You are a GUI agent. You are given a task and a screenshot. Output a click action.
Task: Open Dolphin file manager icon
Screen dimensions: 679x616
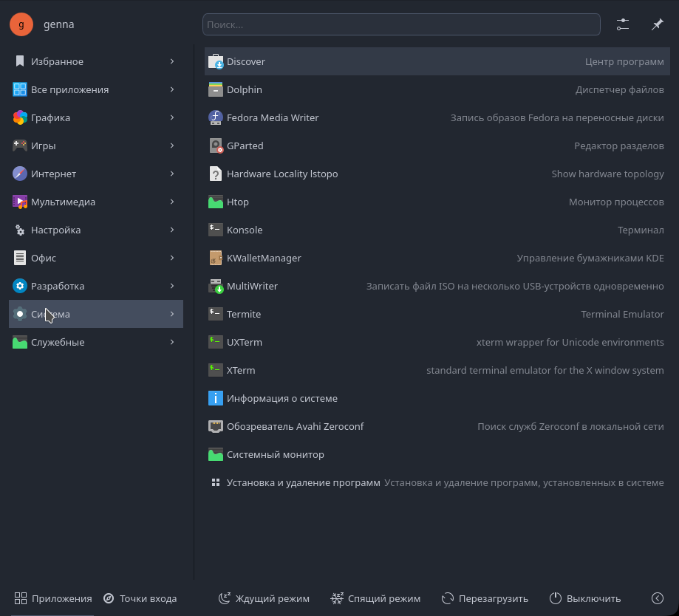(215, 89)
